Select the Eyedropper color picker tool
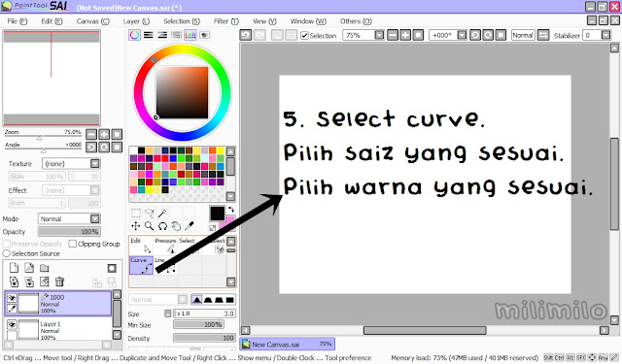 190,226
